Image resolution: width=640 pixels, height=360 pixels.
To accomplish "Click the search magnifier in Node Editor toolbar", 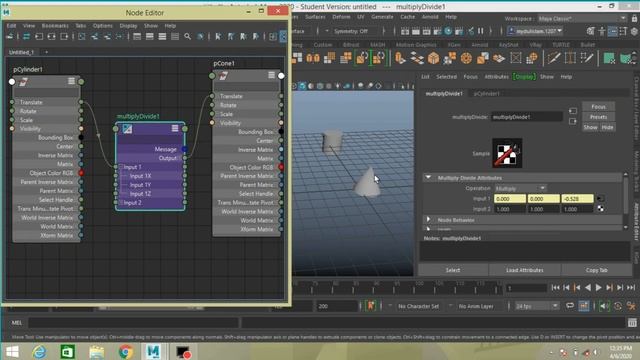I will (187, 37).
